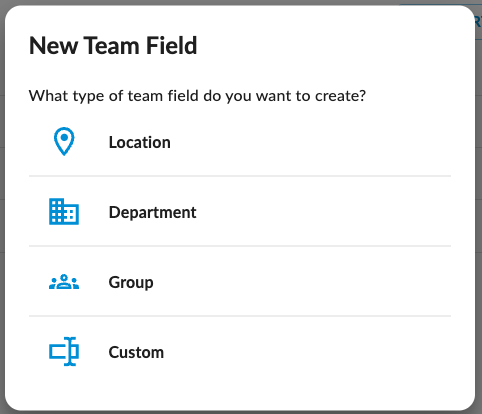This screenshot has height=414, width=482.
Task: Click the "What type of team field" question text
Action: coord(197,96)
